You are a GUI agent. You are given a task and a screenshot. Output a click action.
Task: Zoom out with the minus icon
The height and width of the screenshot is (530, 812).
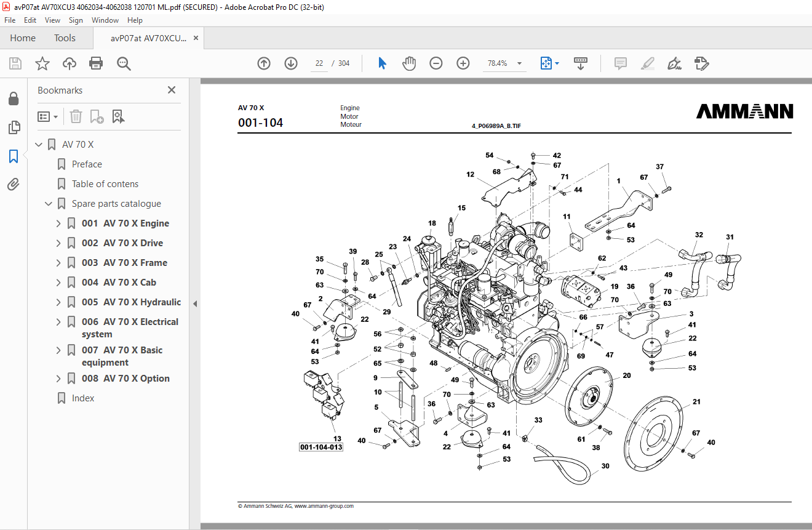(x=436, y=63)
